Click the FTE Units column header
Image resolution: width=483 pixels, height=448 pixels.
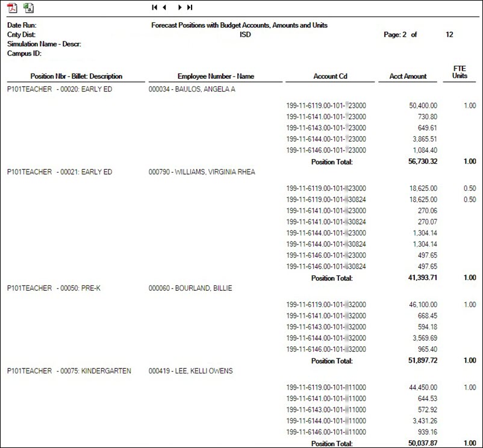[x=460, y=72]
